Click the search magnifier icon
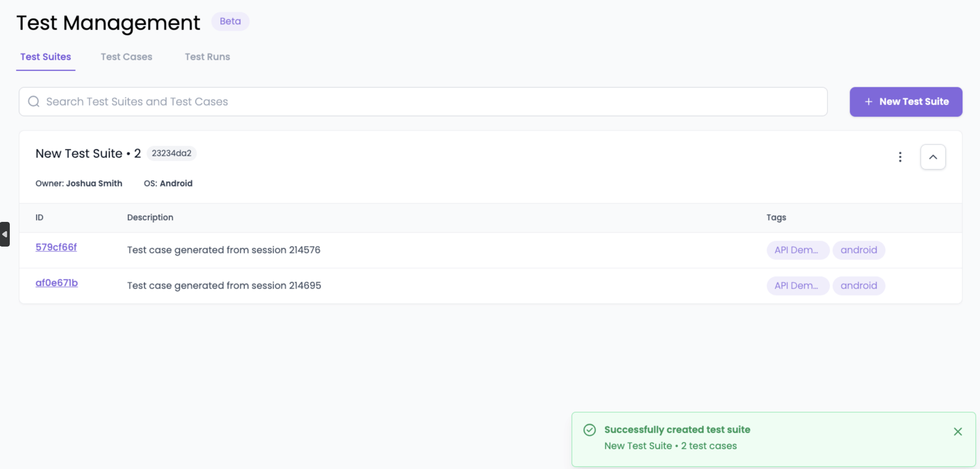980x469 pixels. coord(34,101)
